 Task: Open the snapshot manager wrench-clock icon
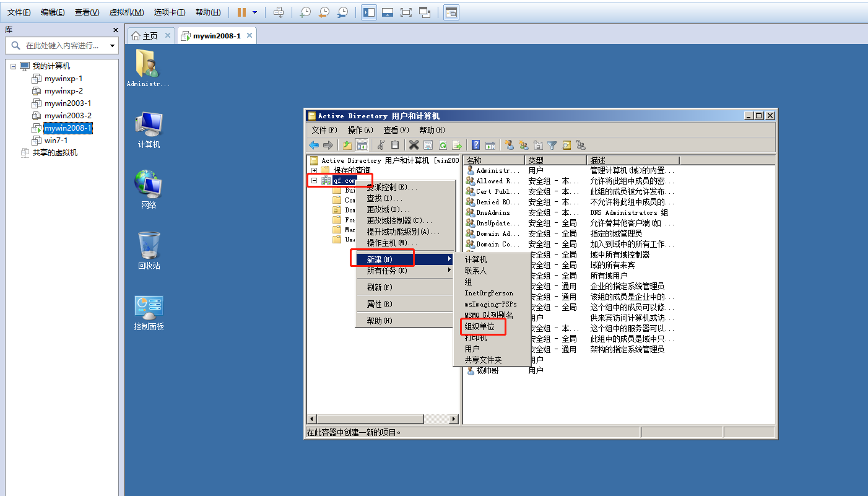tap(342, 12)
